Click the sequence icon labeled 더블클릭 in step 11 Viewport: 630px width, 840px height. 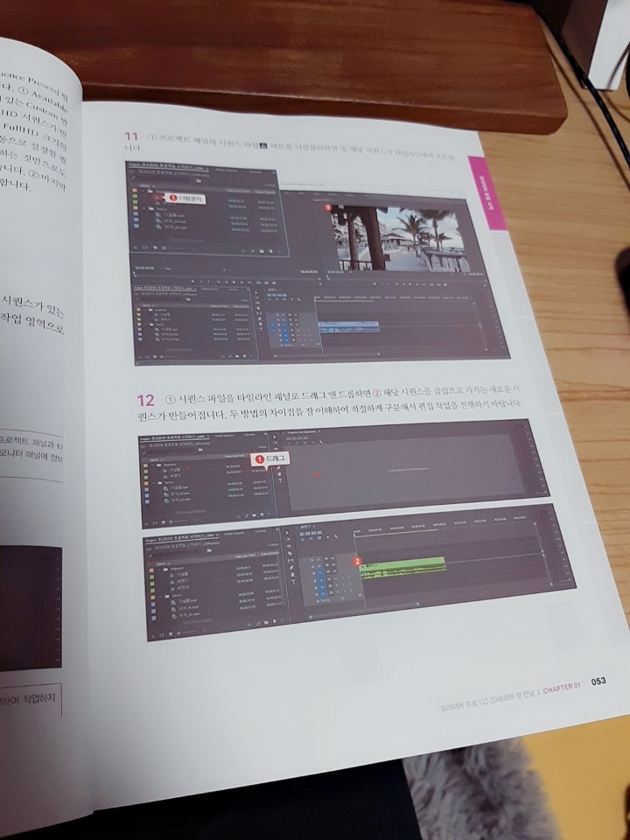click(157, 198)
